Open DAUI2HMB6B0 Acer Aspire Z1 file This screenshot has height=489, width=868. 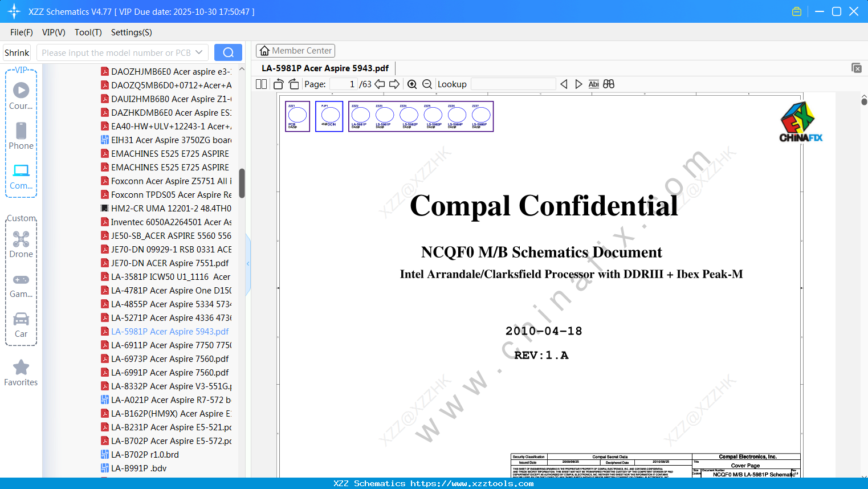click(x=166, y=99)
